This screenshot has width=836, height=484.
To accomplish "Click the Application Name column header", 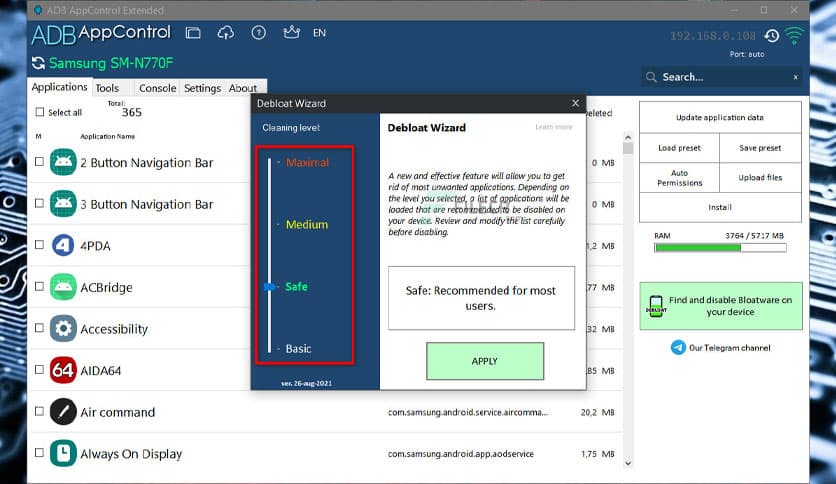I will click(107, 136).
